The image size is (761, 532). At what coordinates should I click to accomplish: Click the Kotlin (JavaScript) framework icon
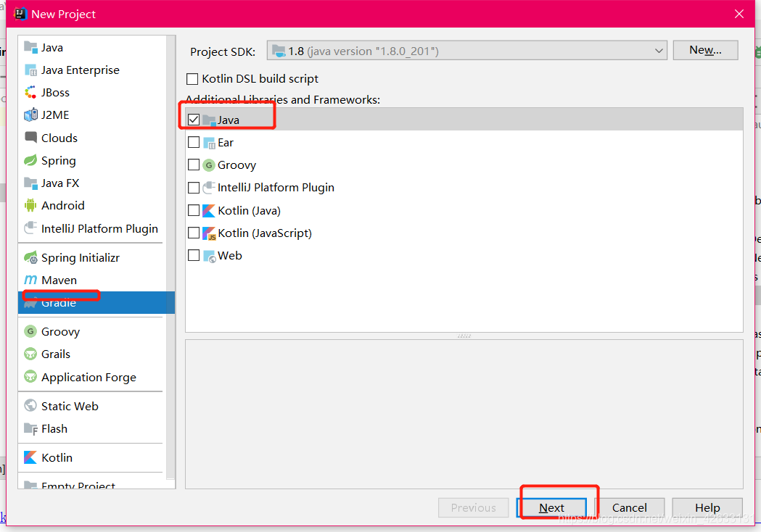[x=209, y=233]
